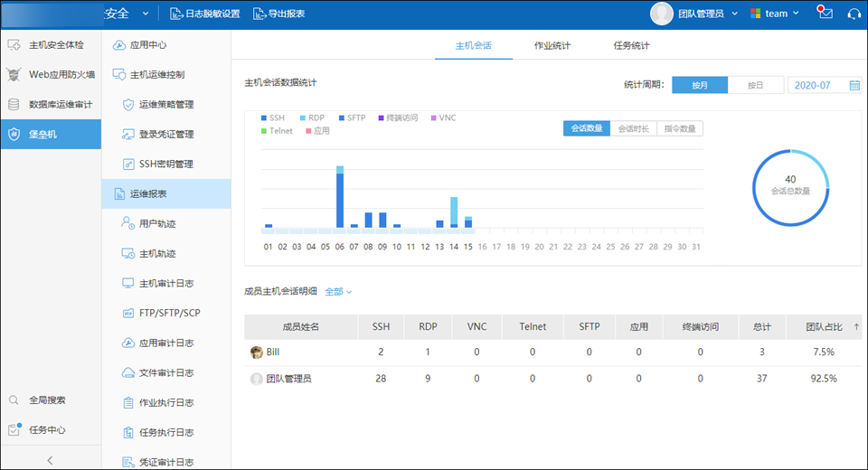Switch to the 作业统计 tab
The height and width of the screenshot is (470, 868).
[x=552, y=46]
